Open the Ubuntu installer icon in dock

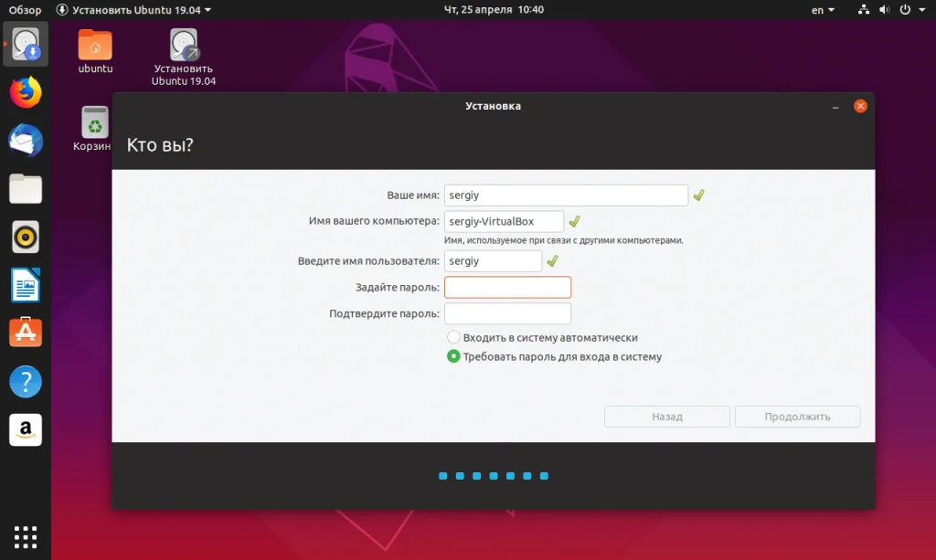point(26,44)
